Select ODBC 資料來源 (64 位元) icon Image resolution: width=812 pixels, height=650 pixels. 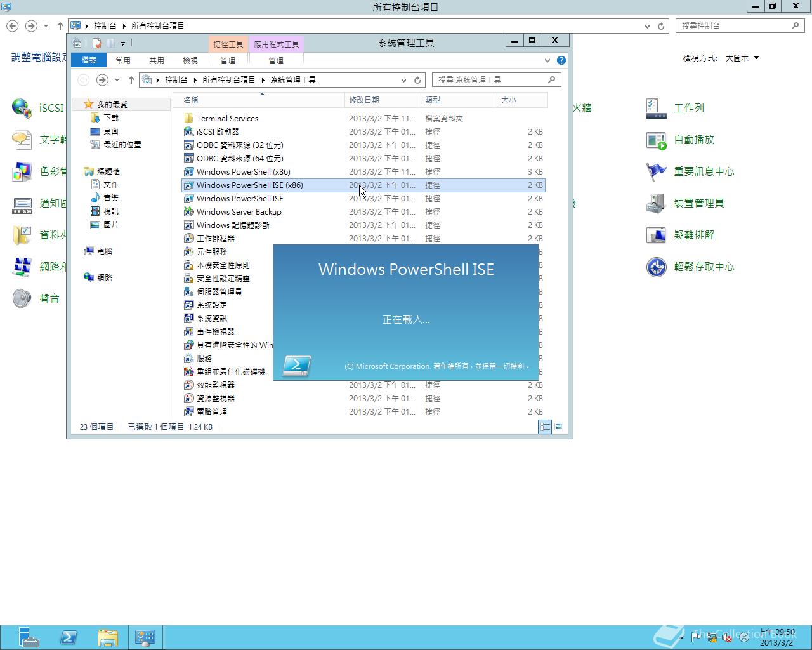click(188, 158)
